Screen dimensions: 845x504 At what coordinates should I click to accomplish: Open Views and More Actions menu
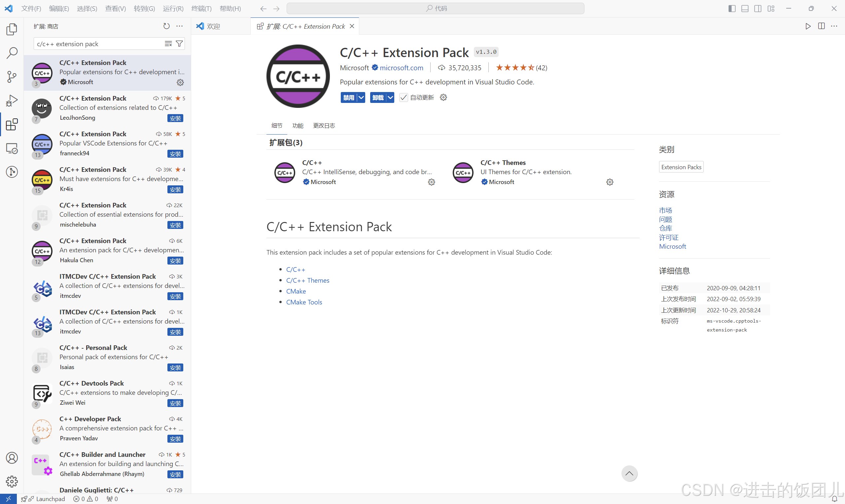click(x=180, y=26)
